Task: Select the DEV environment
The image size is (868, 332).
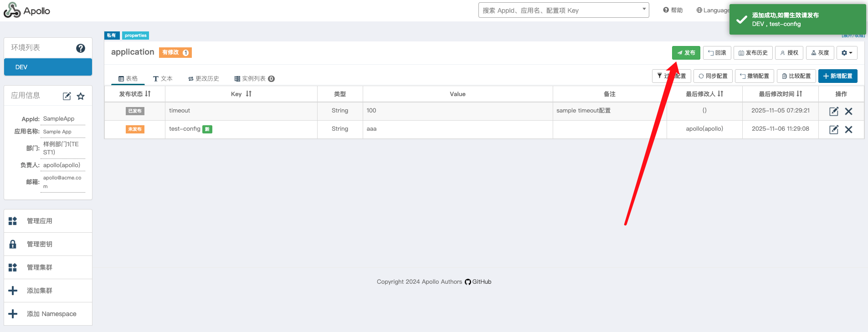Action: tap(48, 67)
